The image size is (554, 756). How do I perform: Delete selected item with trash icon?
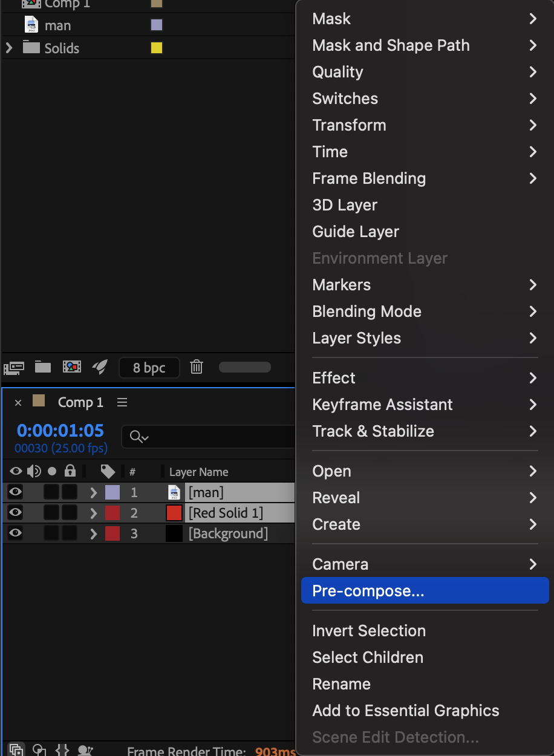(x=197, y=367)
